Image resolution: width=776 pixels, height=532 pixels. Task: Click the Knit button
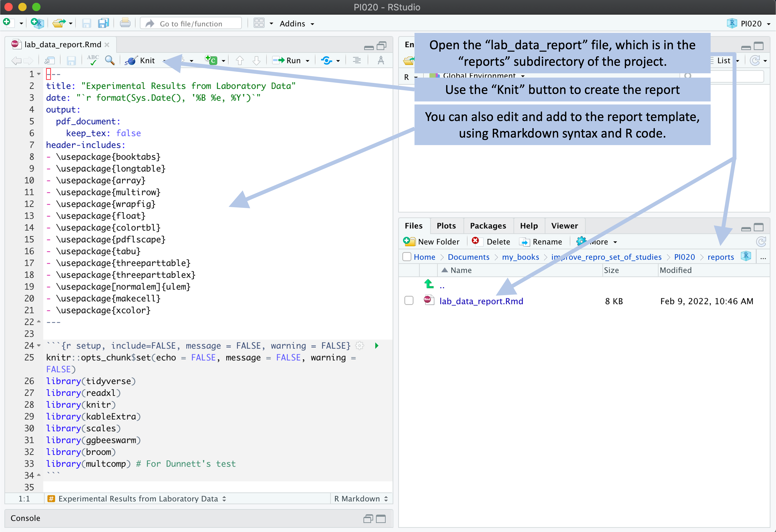pyautogui.click(x=141, y=60)
